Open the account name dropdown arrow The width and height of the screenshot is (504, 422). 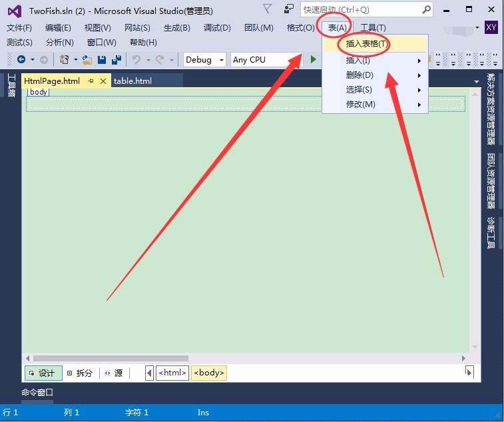click(477, 28)
